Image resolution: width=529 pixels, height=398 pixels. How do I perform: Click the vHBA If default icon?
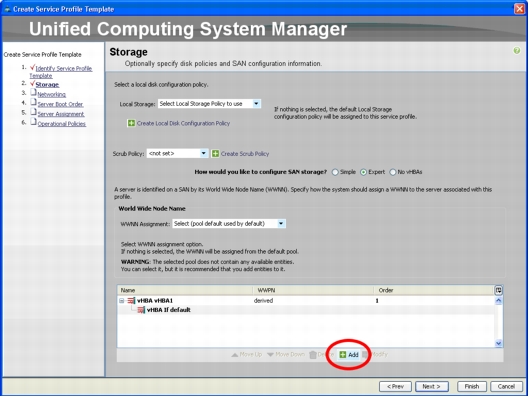tap(141, 310)
